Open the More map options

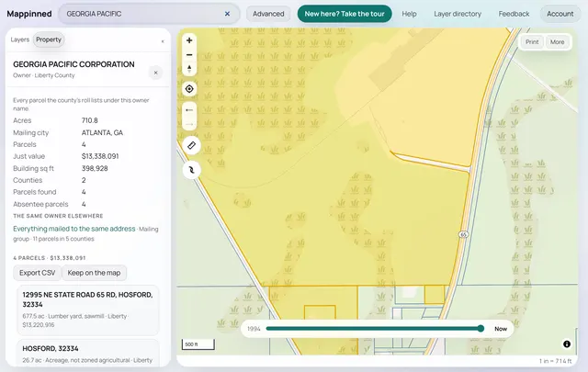(558, 42)
